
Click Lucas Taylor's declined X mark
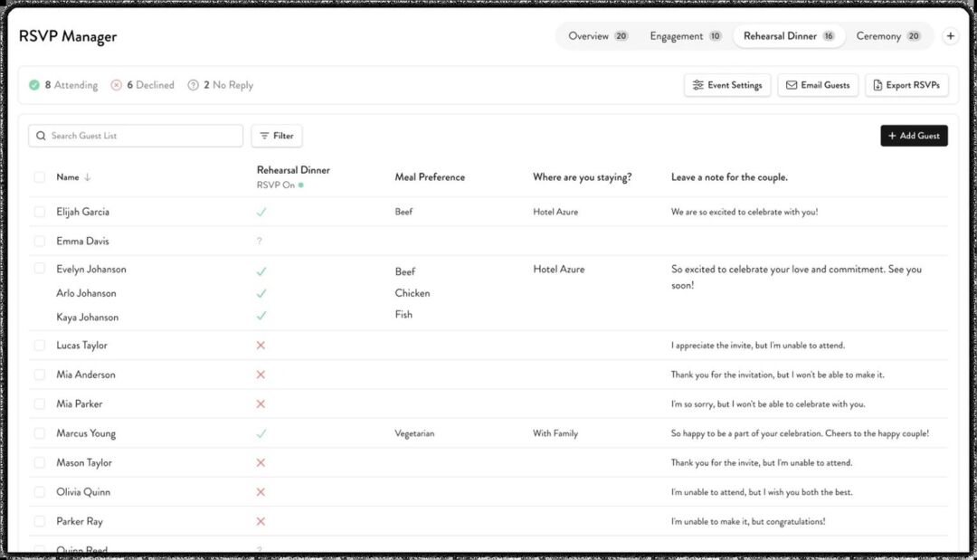point(261,345)
